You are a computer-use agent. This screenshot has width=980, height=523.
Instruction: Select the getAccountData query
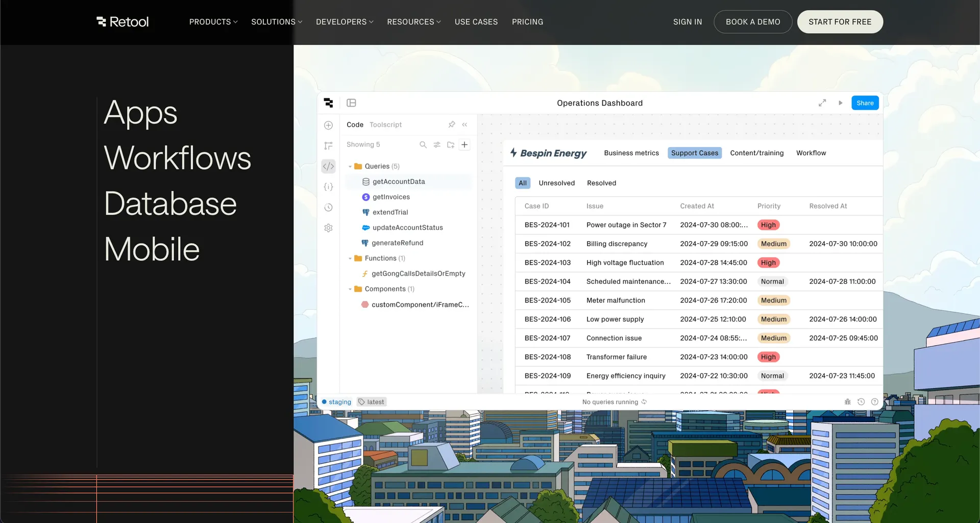(x=409, y=181)
